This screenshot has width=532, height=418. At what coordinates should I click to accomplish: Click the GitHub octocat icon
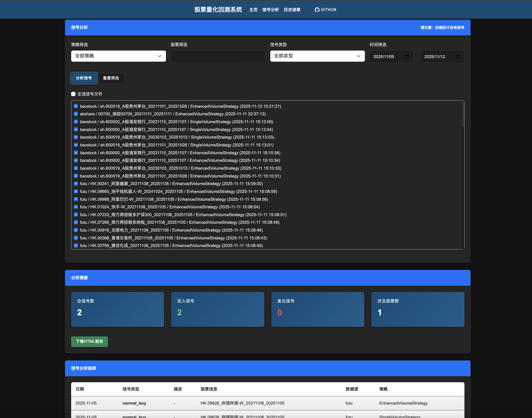pos(317,10)
